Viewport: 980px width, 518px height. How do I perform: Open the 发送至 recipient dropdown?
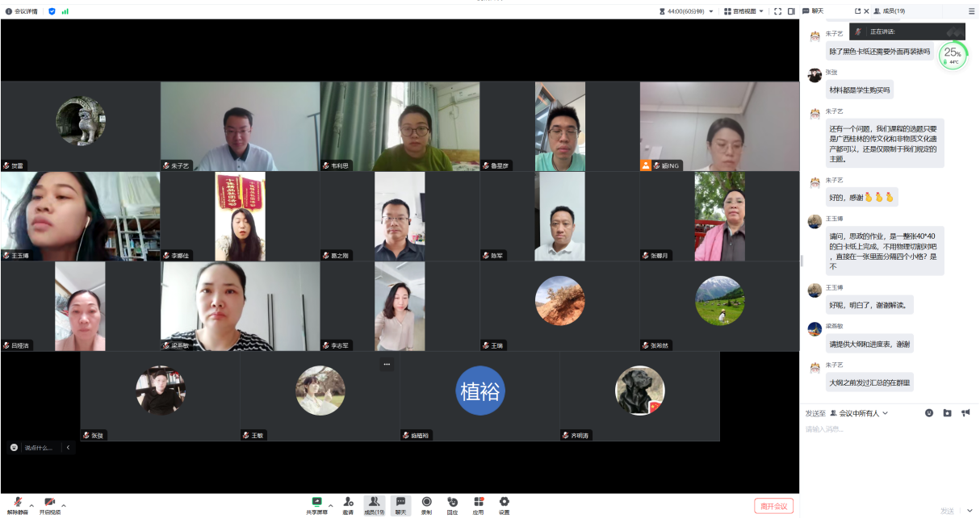pyautogui.click(x=859, y=413)
